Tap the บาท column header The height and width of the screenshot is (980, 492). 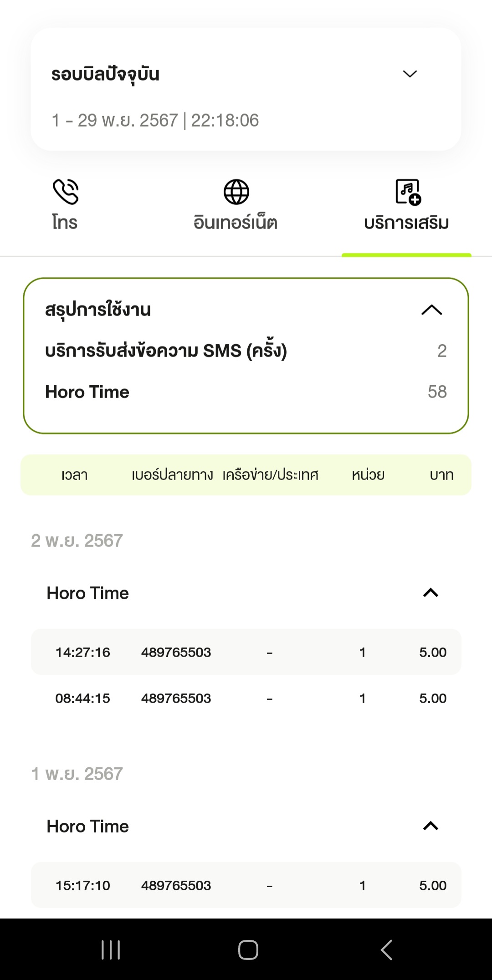(441, 475)
